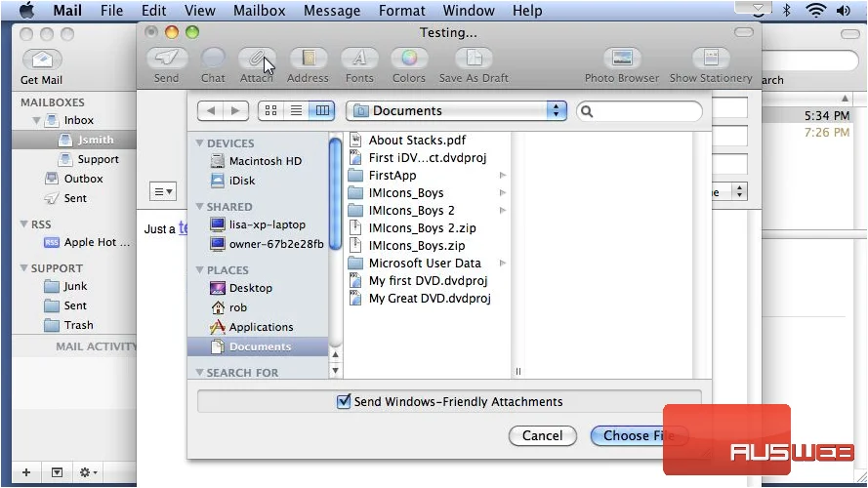Open the File menu
868x488 pixels.
(x=112, y=11)
